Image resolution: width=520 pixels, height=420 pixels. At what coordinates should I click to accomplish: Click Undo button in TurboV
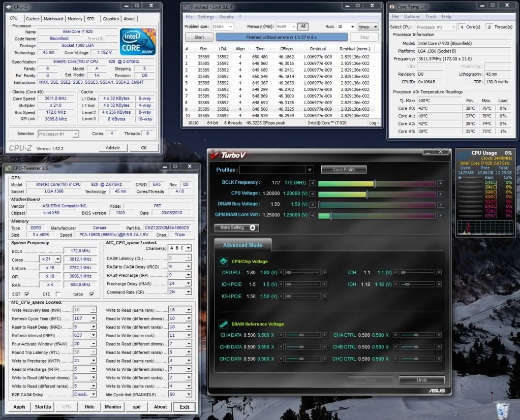422,380
